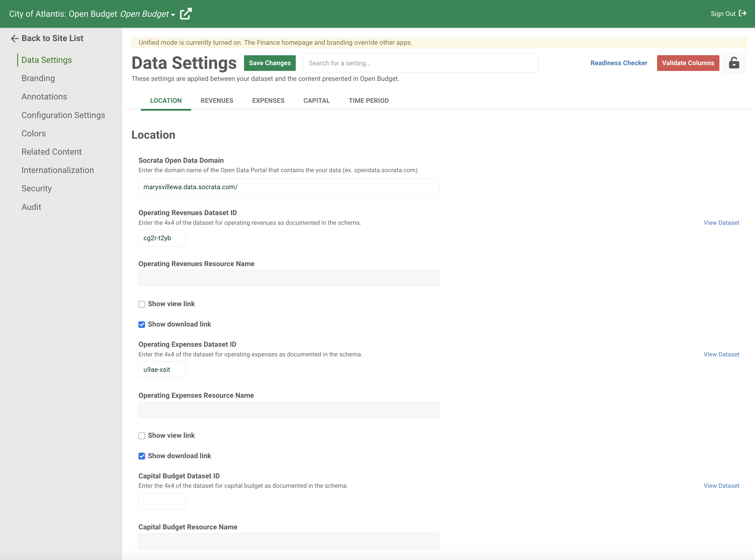
Task: Toggle Show view link under Operating Expenses
Action: (142, 436)
